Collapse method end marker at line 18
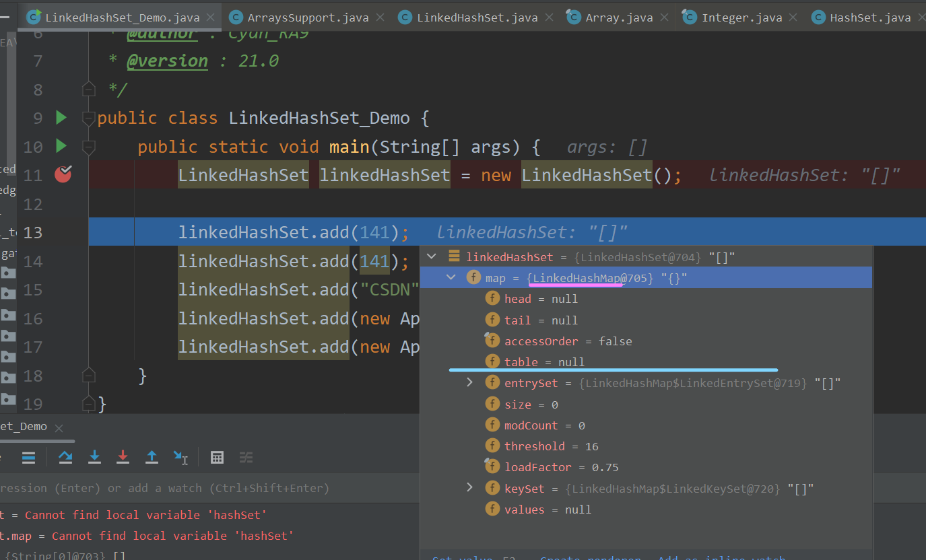This screenshot has width=926, height=560. click(x=88, y=375)
